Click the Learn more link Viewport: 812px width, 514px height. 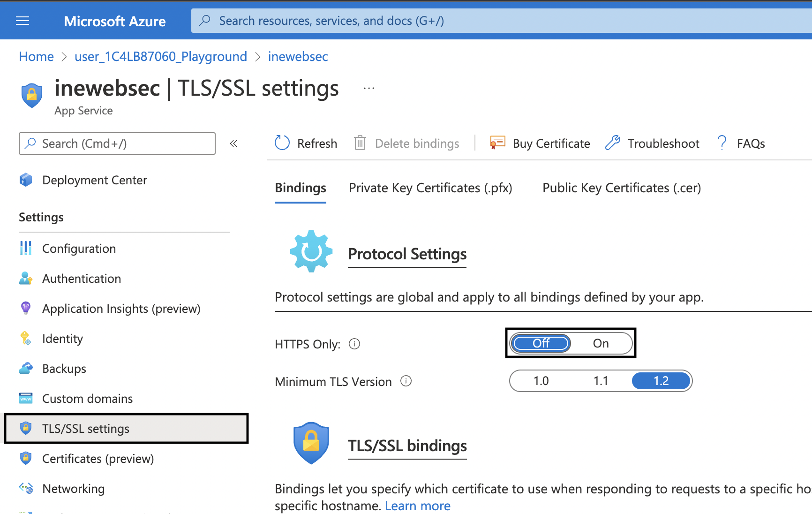click(417, 506)
